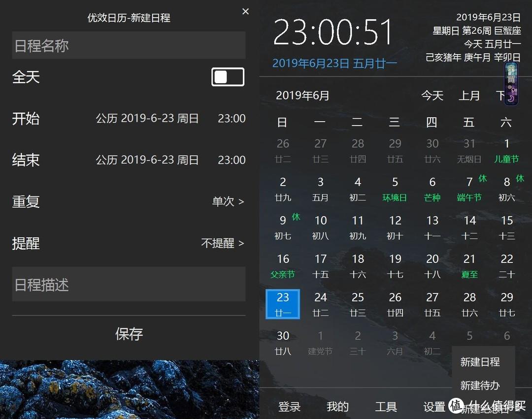Jump to today using the 今天 button
The width and height of the screenshot is (532, 419).
coord(432,96)
